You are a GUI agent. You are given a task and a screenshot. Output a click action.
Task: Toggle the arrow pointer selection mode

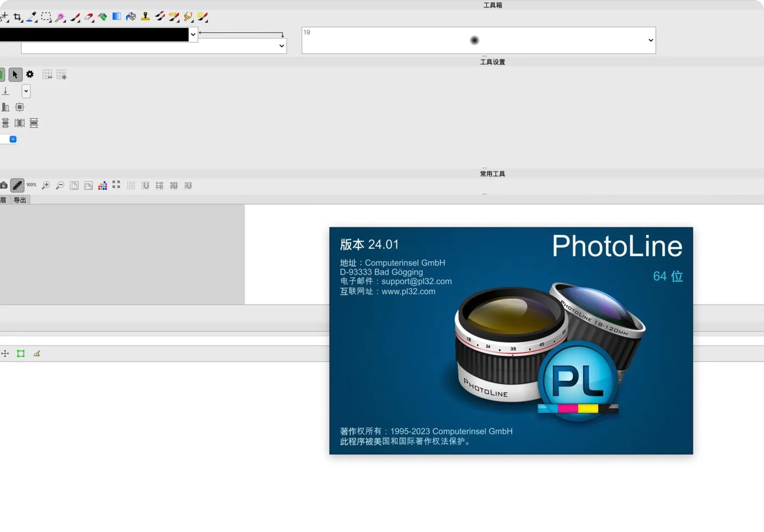(15, 74)
